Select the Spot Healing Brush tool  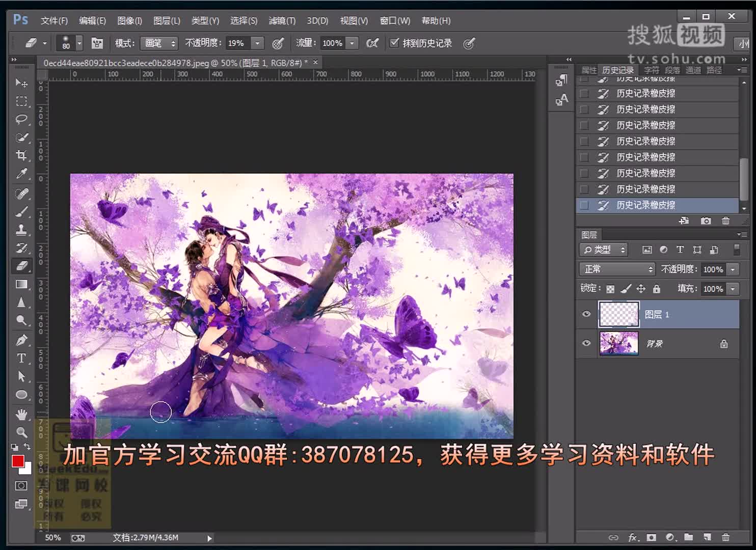pyautogui.click(x=21, y=194)
